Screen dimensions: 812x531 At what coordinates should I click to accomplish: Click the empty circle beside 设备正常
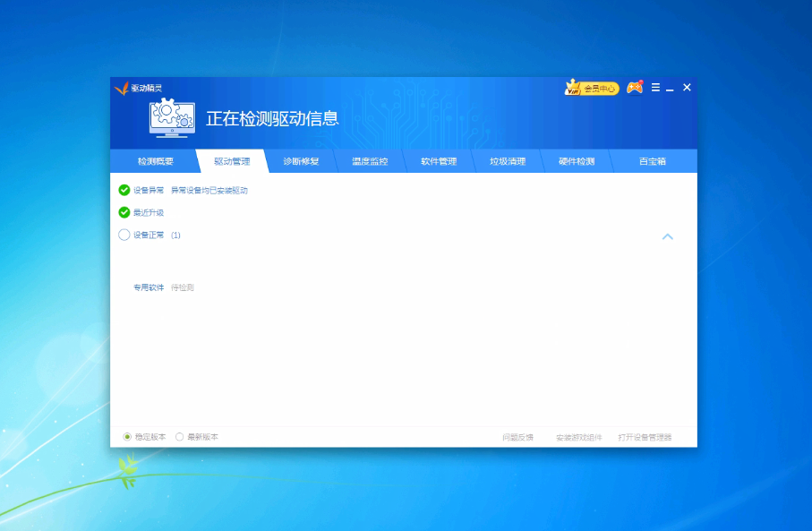point(124,236)
